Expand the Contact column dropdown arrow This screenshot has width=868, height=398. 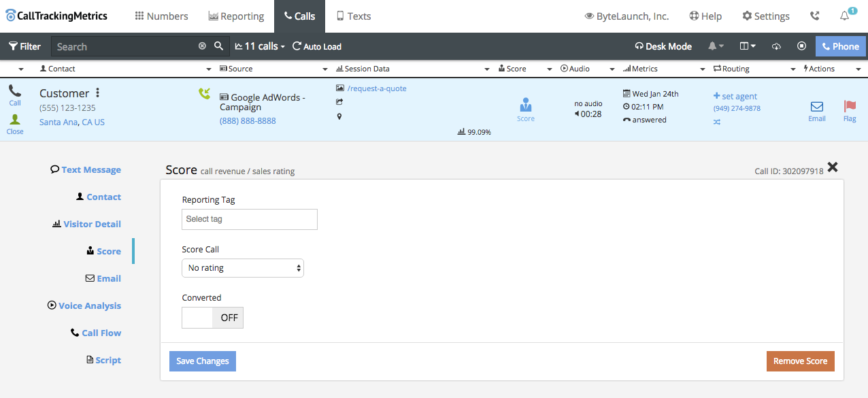tap(209, 69)
